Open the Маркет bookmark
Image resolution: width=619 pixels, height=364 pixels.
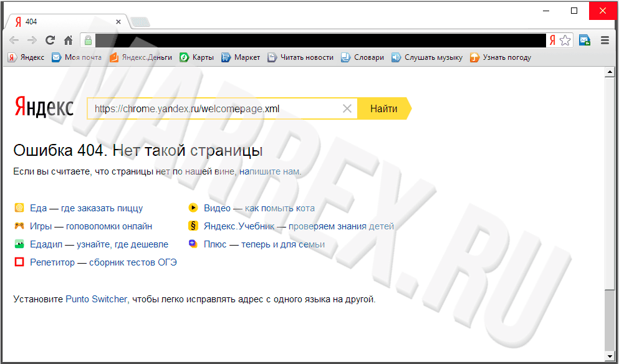pyautogui.click(x=241, y=57)
